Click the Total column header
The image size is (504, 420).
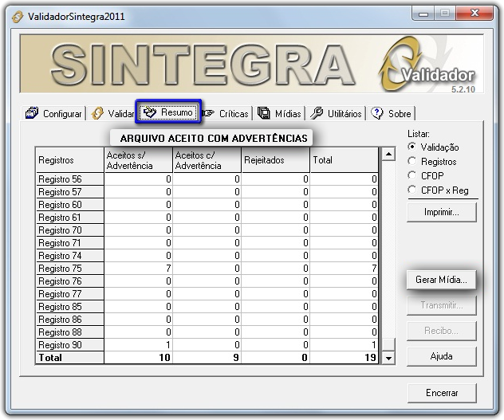pyautogui.click(x=345, y=160)
